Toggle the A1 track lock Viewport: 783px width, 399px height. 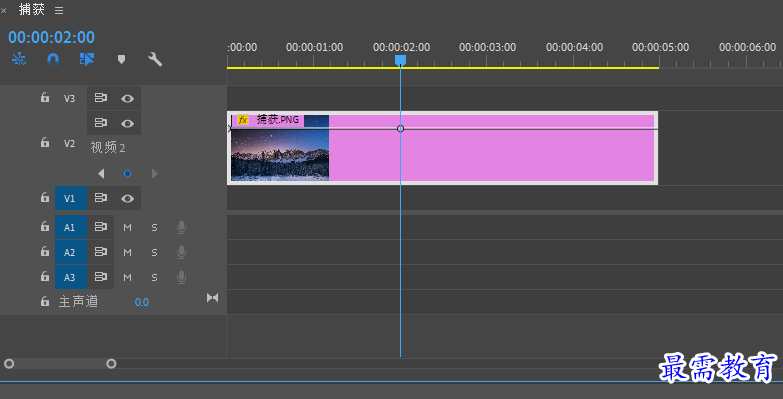coord(45,227)
